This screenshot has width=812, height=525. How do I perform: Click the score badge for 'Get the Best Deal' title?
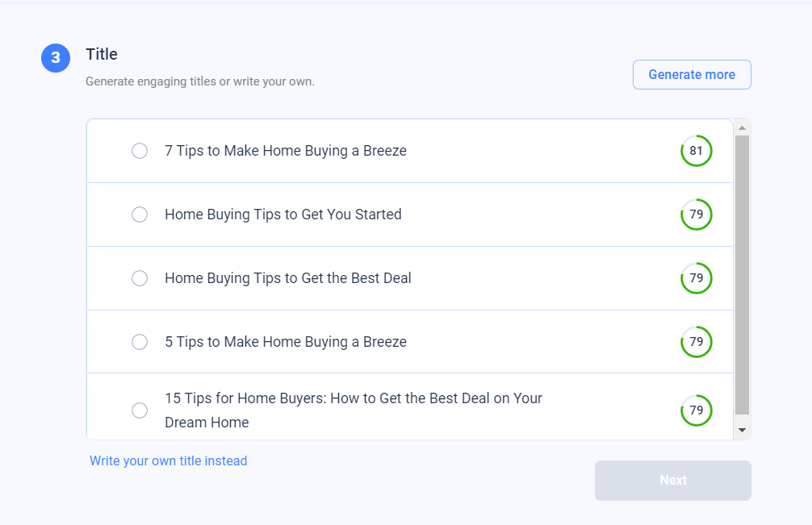pos(696,277)
